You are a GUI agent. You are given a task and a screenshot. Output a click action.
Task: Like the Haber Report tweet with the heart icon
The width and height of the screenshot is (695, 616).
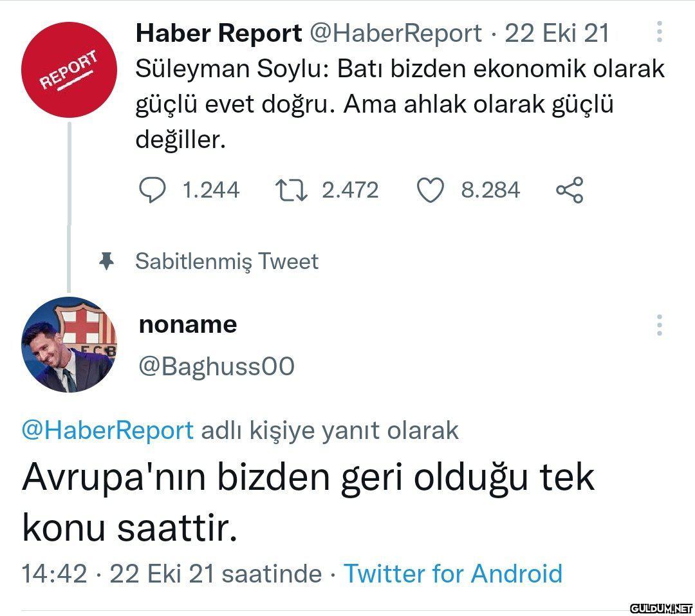(430, 190)
